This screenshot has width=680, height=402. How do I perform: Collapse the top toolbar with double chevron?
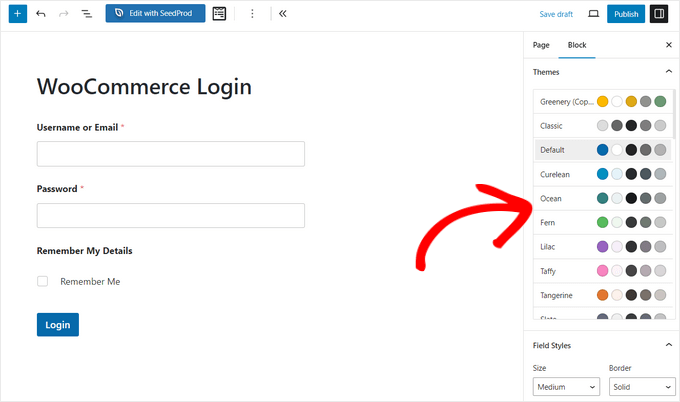click(x=283, y=14)
